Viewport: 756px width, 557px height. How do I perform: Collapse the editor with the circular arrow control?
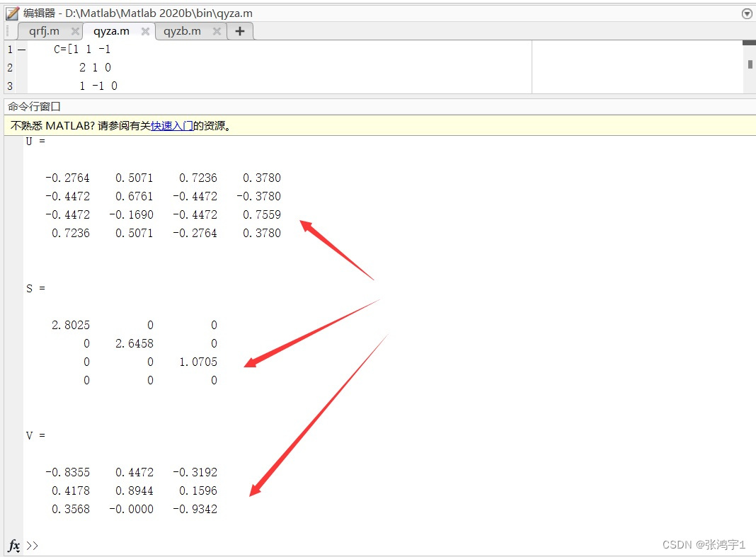tap(747, 13)
